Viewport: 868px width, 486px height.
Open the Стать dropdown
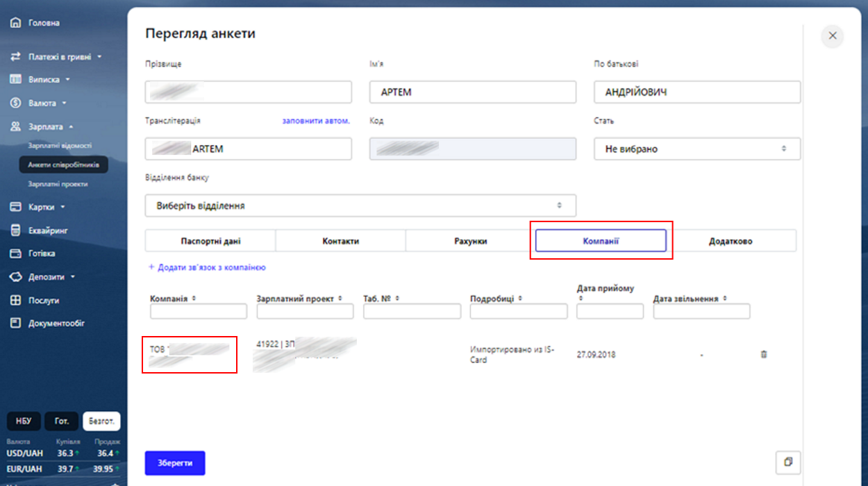tap(697, 149)
